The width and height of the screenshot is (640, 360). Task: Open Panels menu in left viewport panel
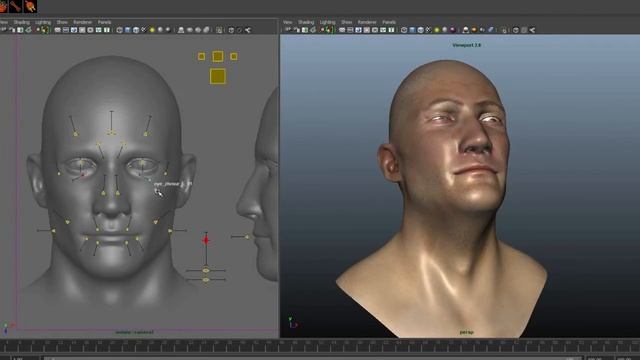coord(104,22)
